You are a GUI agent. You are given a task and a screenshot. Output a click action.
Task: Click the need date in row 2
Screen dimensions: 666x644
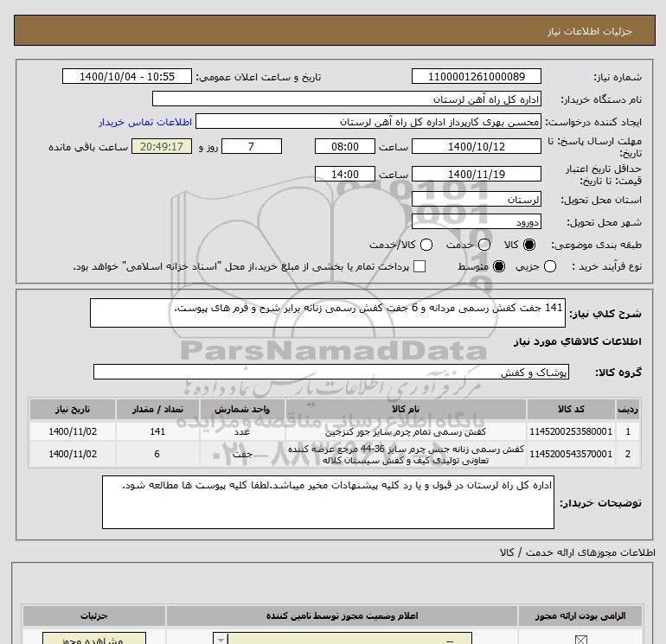point(73,454)
